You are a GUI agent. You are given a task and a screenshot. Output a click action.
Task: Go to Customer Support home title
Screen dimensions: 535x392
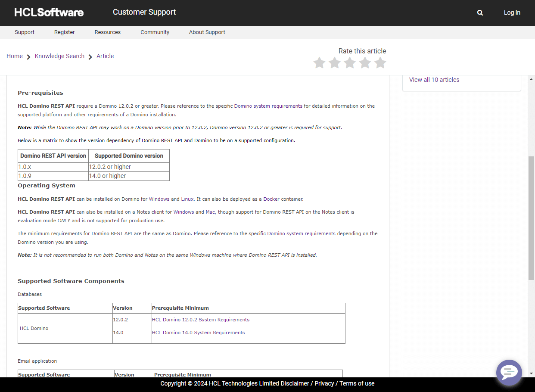pos(144,12)
